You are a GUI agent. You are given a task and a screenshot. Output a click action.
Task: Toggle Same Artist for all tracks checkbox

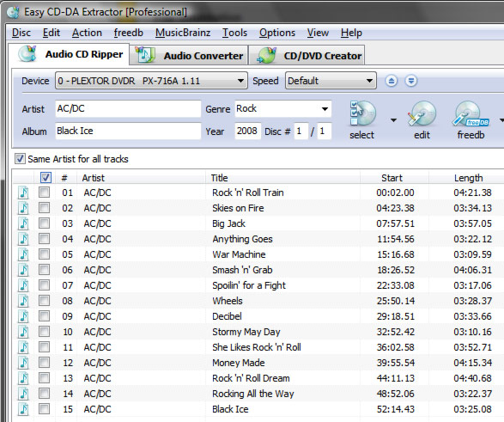pyautogui.click(x=20, y=158)
